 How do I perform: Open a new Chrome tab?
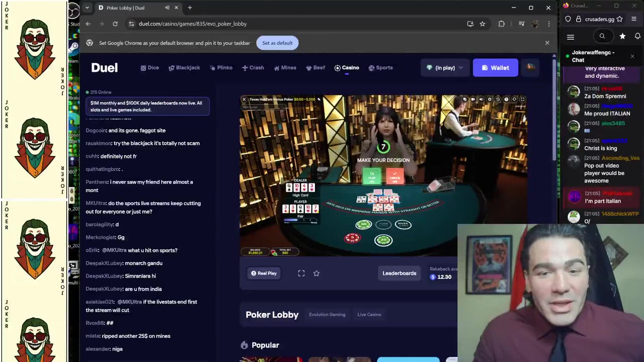point(190,8)
